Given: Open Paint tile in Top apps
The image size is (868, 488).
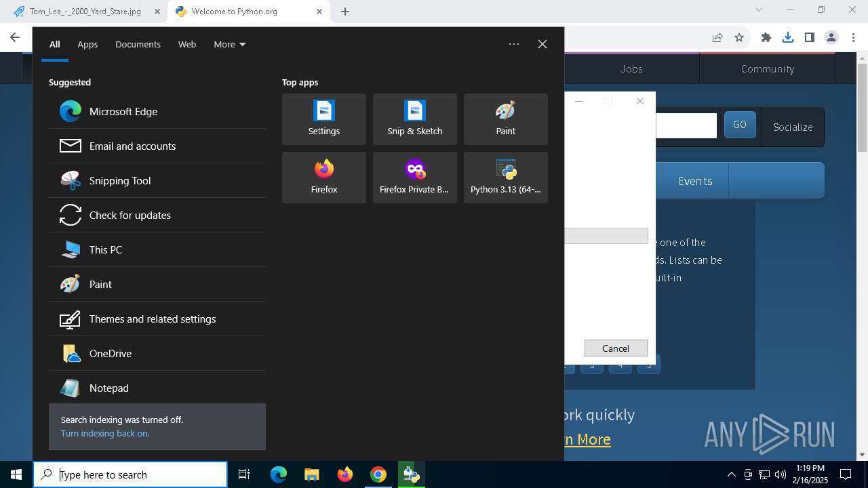Looking at the screenshot, I should 506,119.
